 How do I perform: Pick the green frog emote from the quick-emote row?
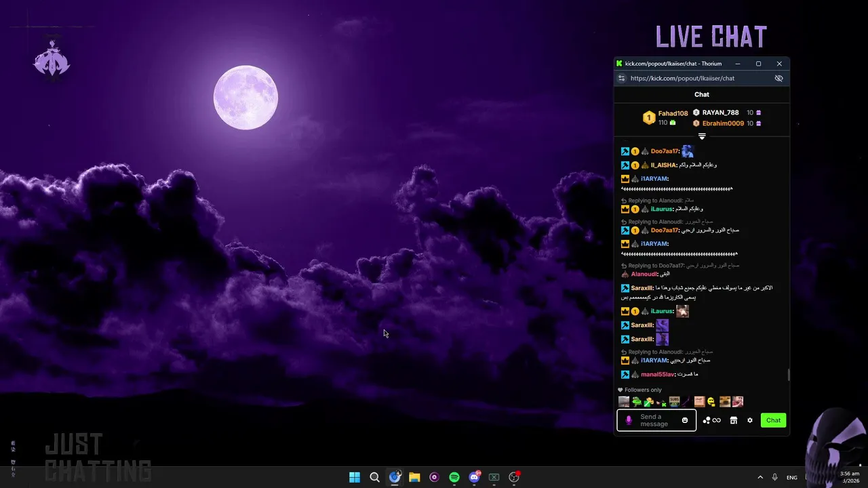[637, 402]
